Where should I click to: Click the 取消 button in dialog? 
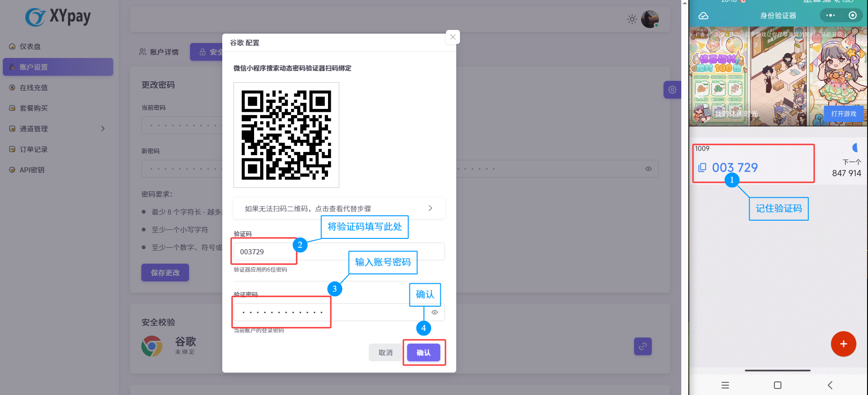click(385, 352)
